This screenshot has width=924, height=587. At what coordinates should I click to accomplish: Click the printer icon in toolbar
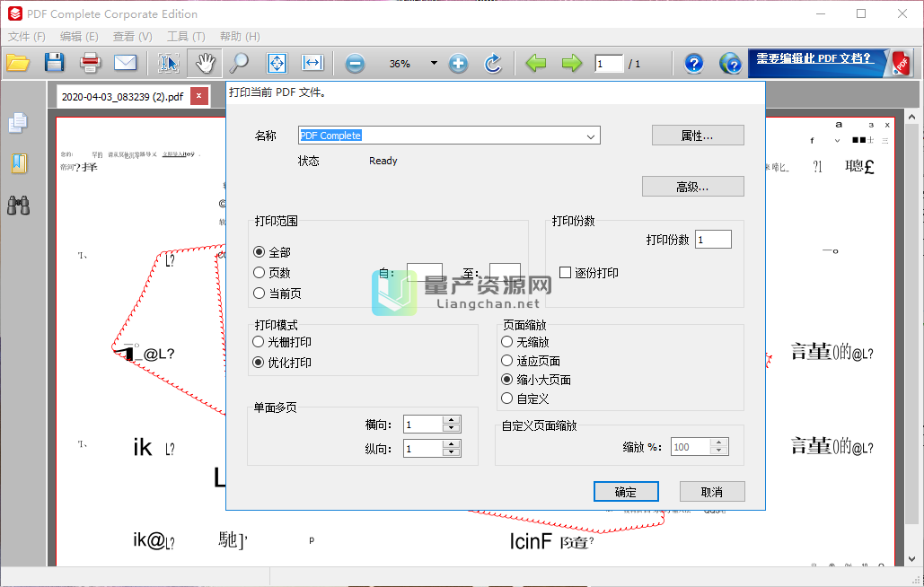pos(90,63)
